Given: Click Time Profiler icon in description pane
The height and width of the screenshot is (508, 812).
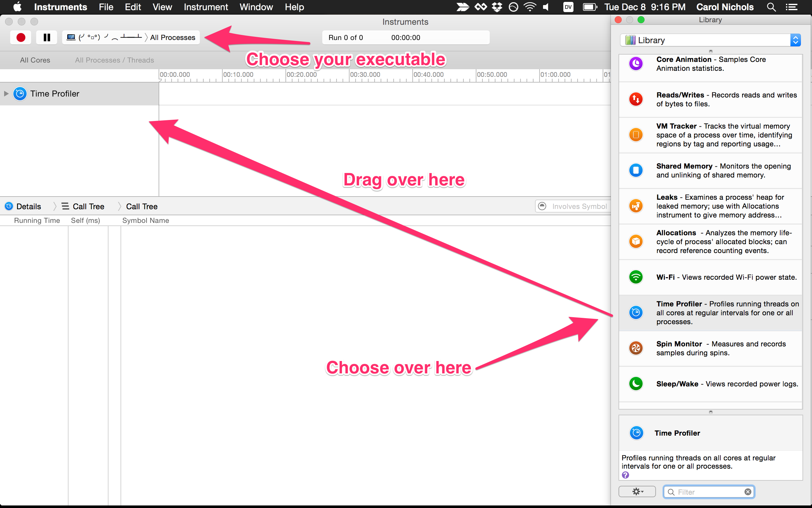Looking at the screenshot, I should tap(636, 433).
